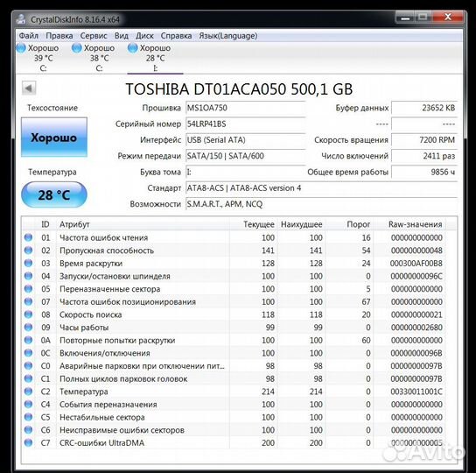Screen dimensions: 476x473
Task: Click status icon of attribute C5 row
Action: click(28, 417)
